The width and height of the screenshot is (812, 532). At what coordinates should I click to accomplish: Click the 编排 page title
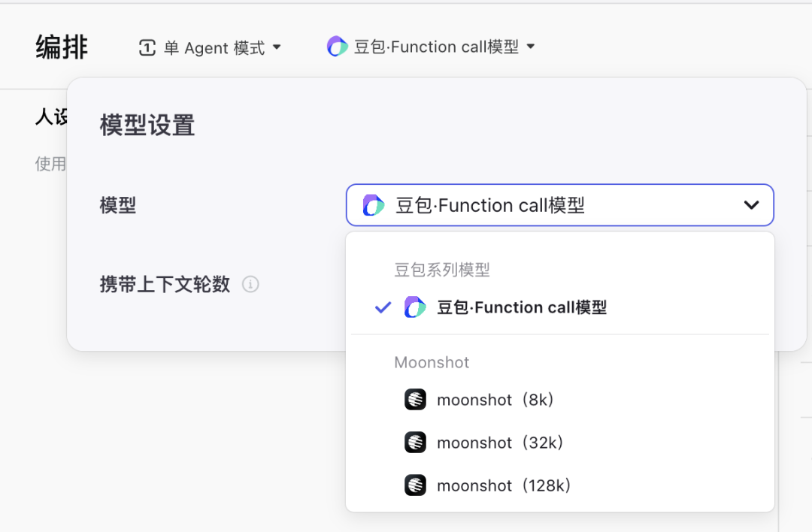coord(62,47)
